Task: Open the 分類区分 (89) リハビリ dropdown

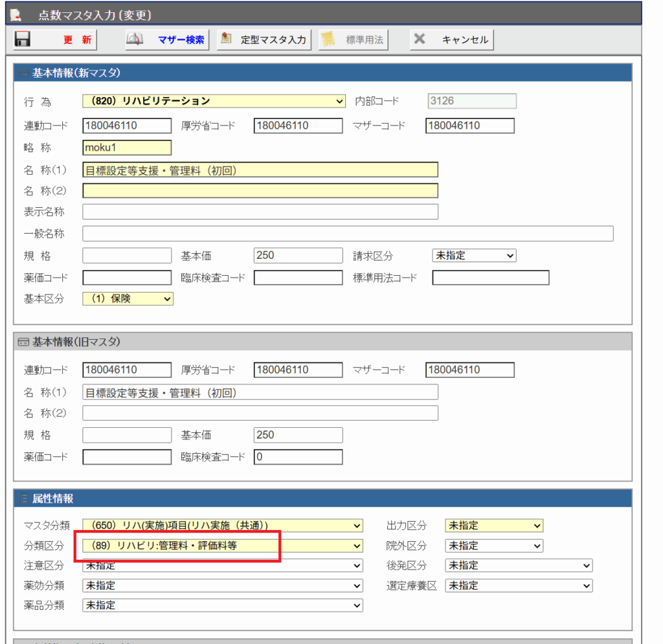Action: tap(223, 546)
